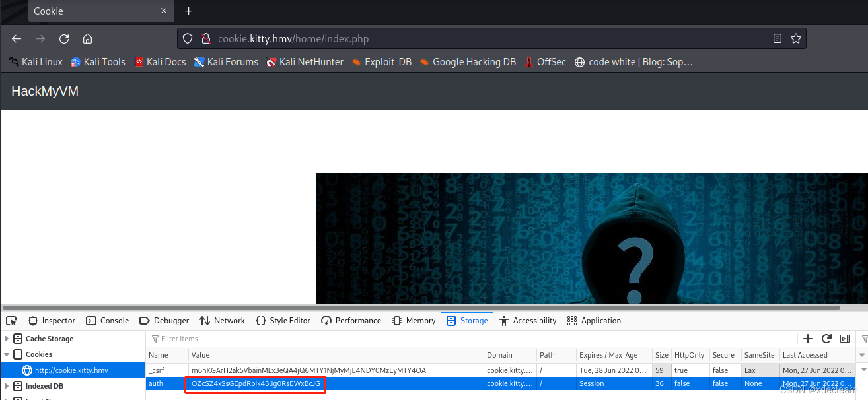Open the Exploit-DB bookmark
This screenshot has width=868, height=400.
pos(382,62)
